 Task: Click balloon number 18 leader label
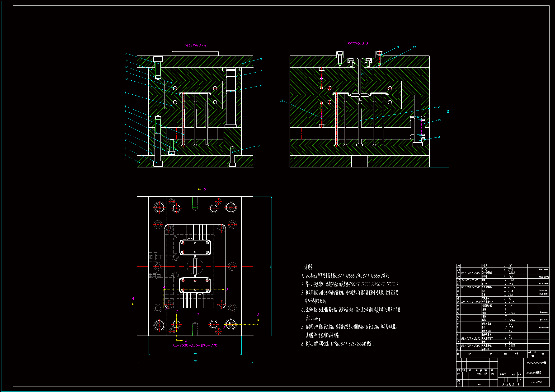[259, 146]
